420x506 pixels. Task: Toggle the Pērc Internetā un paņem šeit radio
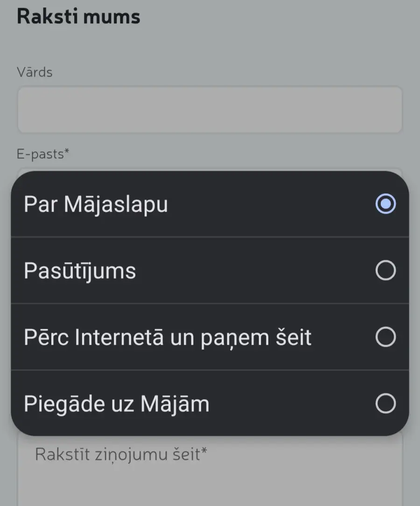385,337
